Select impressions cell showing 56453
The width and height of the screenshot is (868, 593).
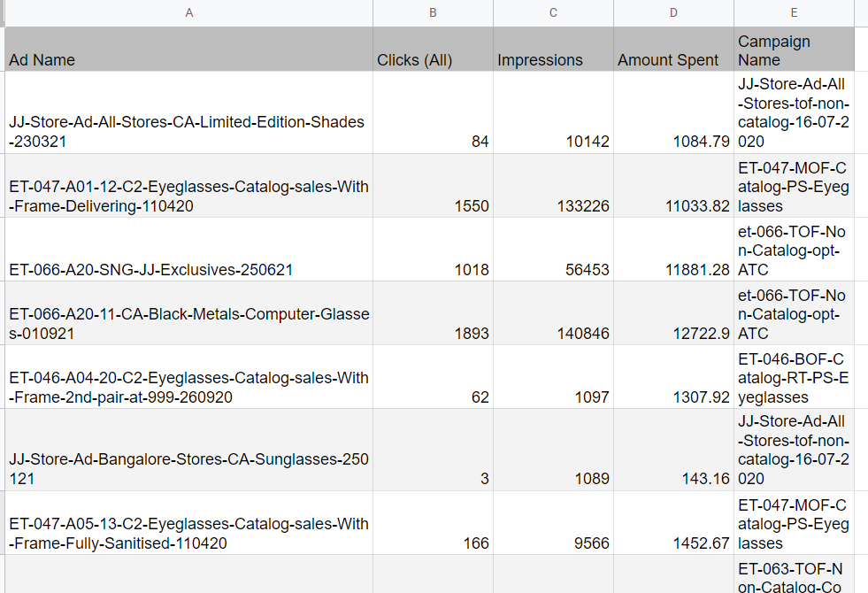553,250
